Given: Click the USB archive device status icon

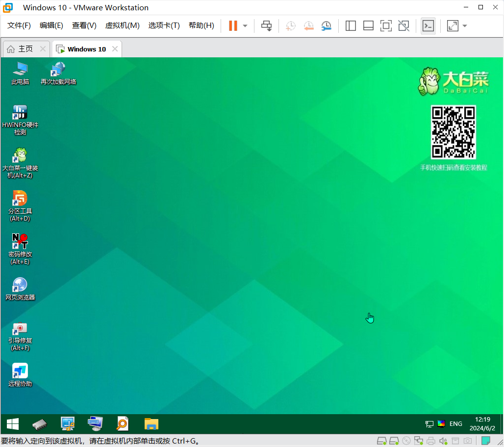Looking at the screenshot, I should [x=455, y=441].
